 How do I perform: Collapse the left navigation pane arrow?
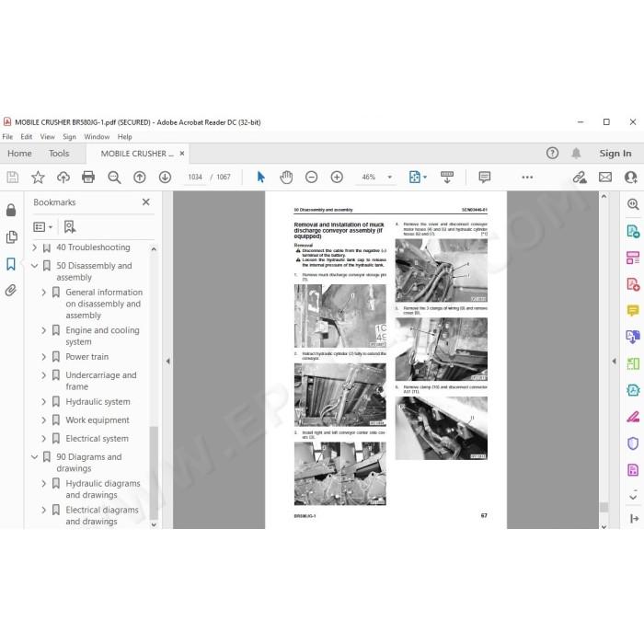coord(167,361)
